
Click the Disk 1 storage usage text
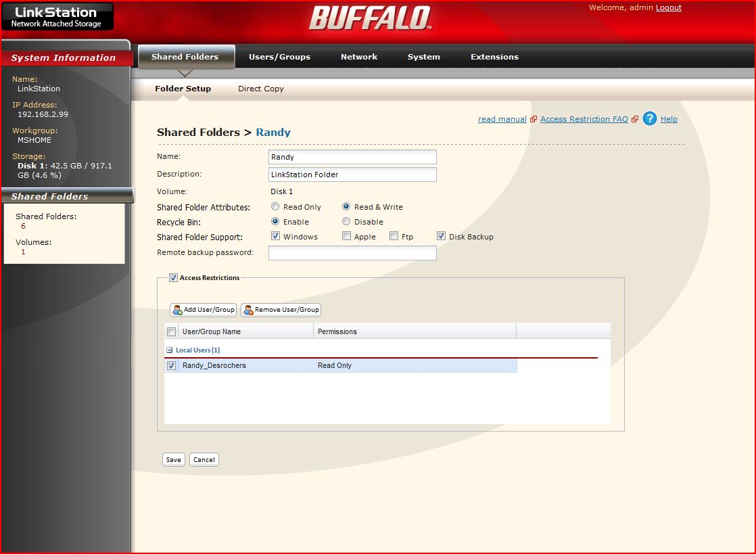coord(65,170)
